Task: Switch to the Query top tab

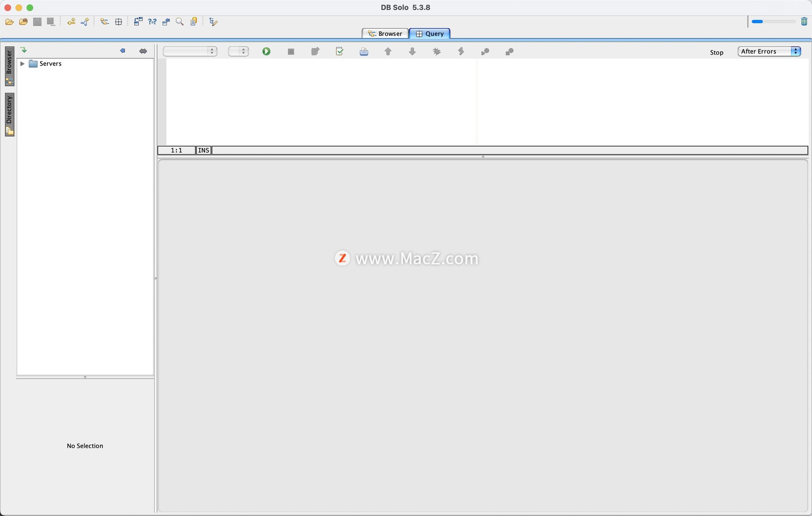Action: pos(430,34)
